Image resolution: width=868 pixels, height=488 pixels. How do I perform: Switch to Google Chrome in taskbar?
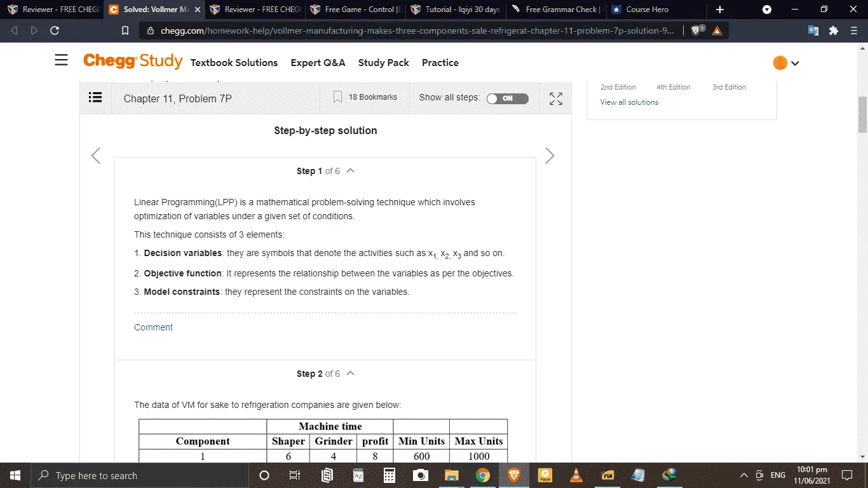click(483, 475)
